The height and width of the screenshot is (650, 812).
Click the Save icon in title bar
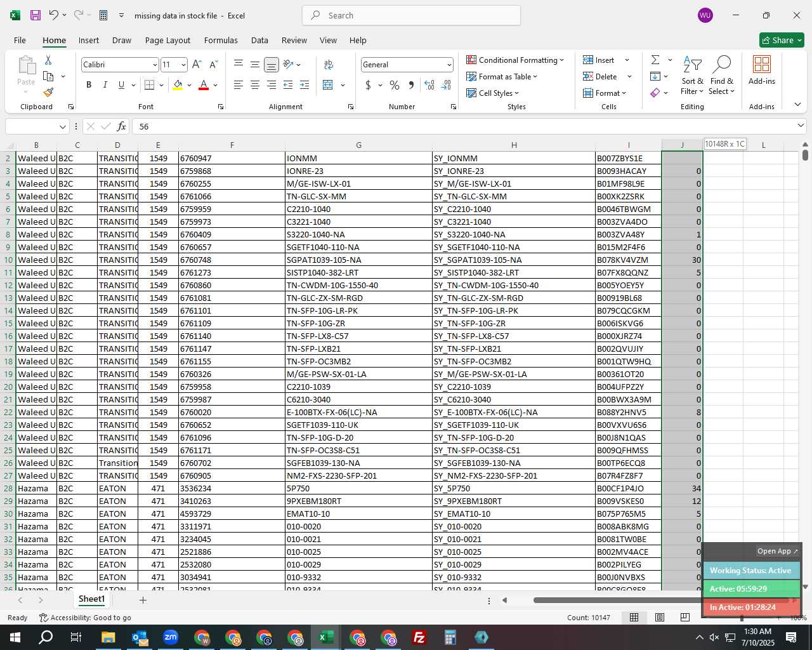[x=36, y=15]
